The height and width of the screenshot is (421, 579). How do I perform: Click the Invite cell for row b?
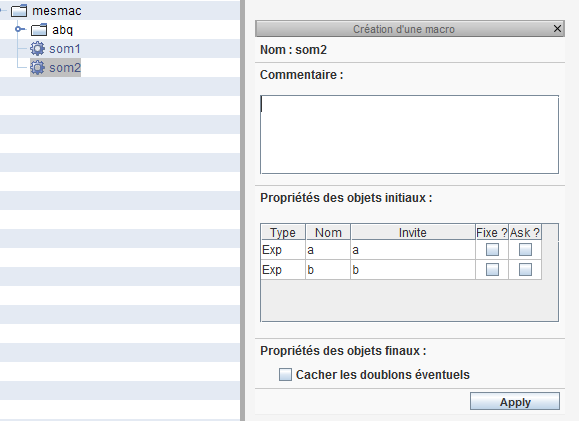pyautogui.click(x=413, y=270)
